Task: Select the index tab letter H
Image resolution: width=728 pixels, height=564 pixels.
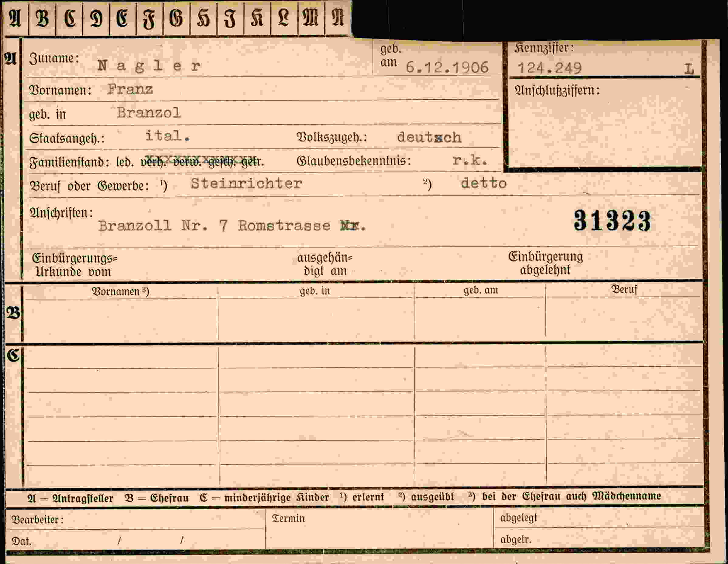Action: (203, 18)
